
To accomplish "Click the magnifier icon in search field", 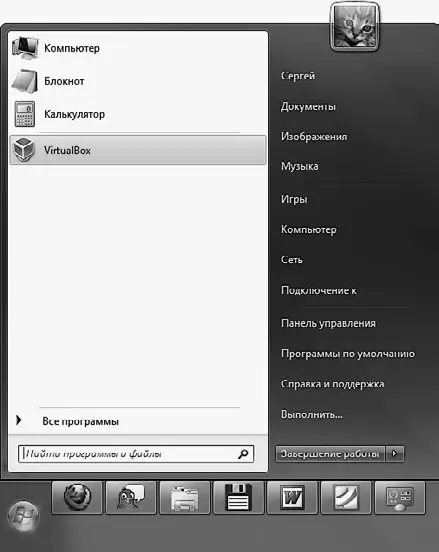I will 243,454.
